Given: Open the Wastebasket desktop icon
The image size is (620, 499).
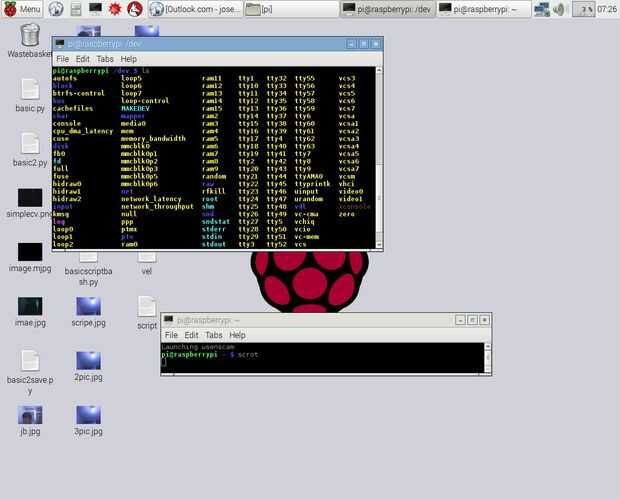Looking at the screenshot, I should [x=30, y=40].
